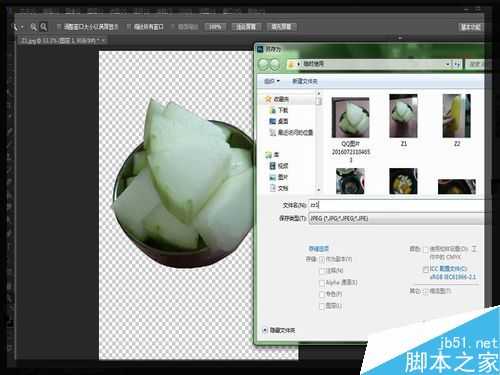Select the thumbnail below Z2
Image resolution: width=500 pixels, height=375 pixels.
457,187
